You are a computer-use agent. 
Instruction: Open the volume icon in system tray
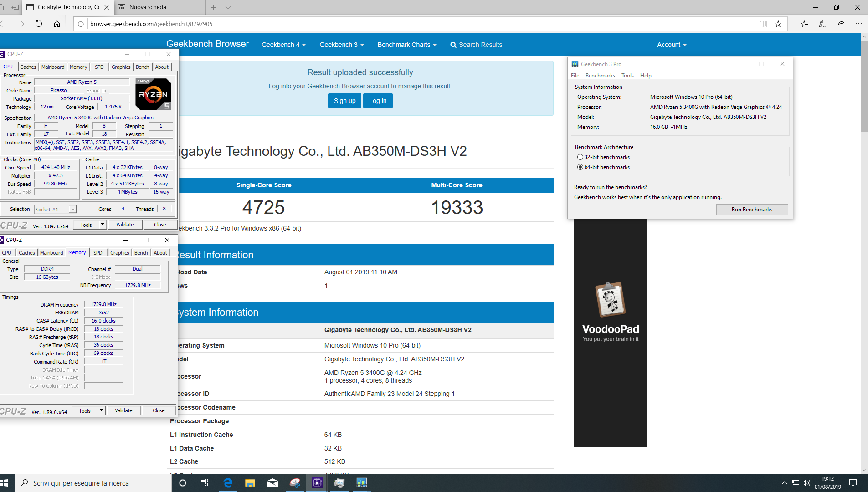(806, 483)
